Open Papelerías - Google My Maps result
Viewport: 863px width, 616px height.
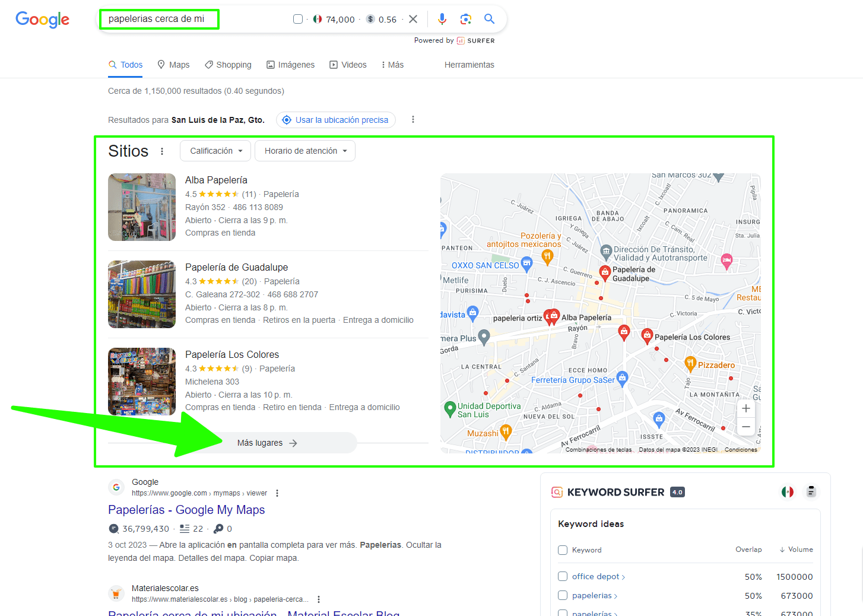pos(186,510)
